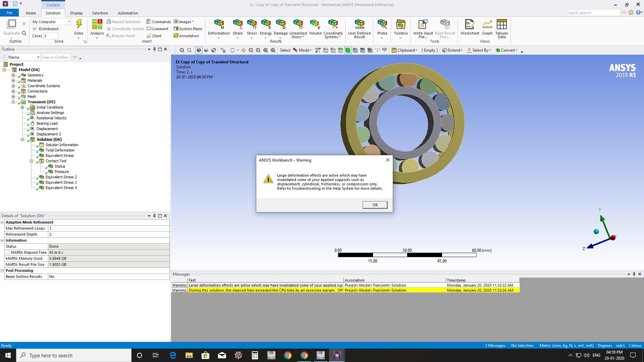Open the Probe tool icon
The height and width of the screenshot is (362, 644).
[x=382, y=24]
